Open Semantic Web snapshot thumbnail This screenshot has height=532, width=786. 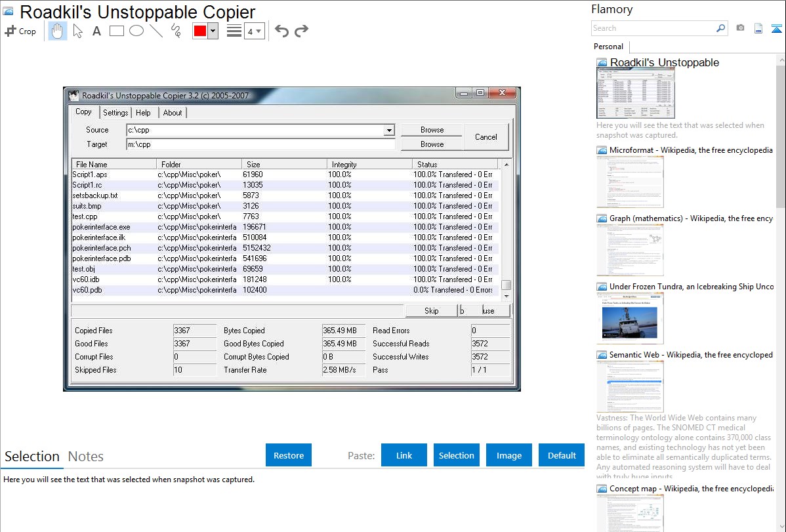630,386
